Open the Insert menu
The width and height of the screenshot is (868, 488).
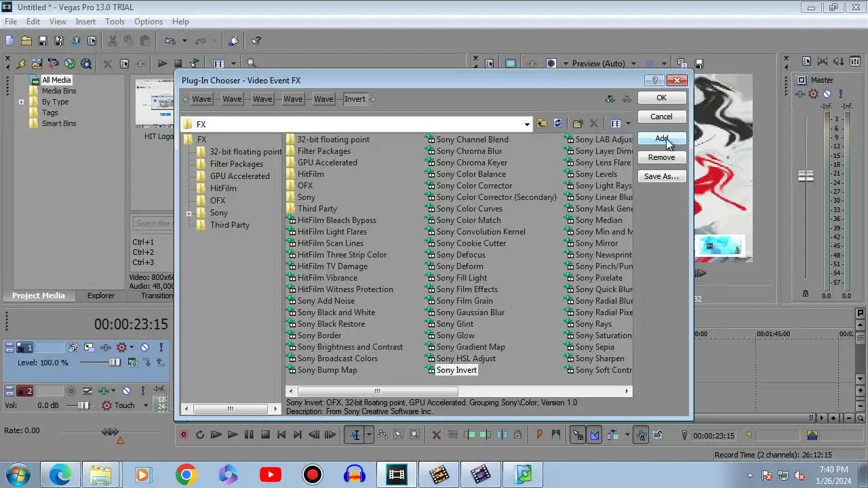pos(85,22)
